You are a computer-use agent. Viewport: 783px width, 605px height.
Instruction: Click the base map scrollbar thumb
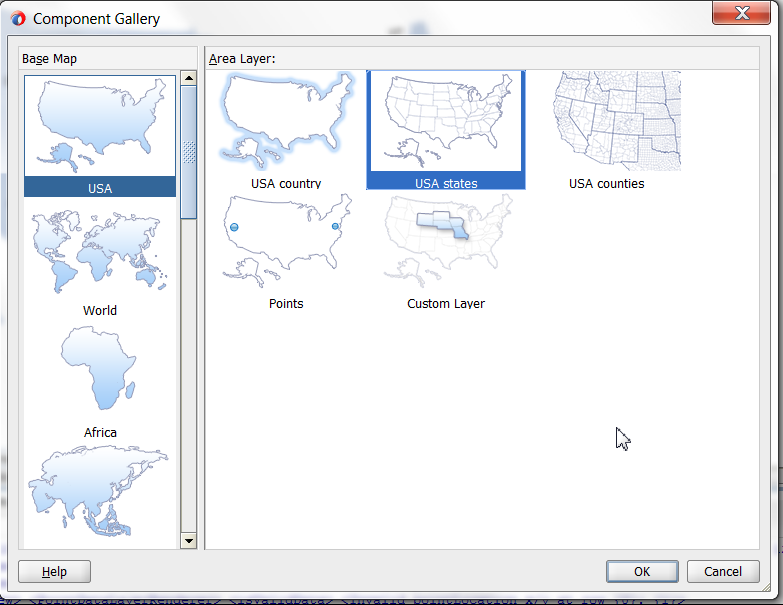point(189,152)
